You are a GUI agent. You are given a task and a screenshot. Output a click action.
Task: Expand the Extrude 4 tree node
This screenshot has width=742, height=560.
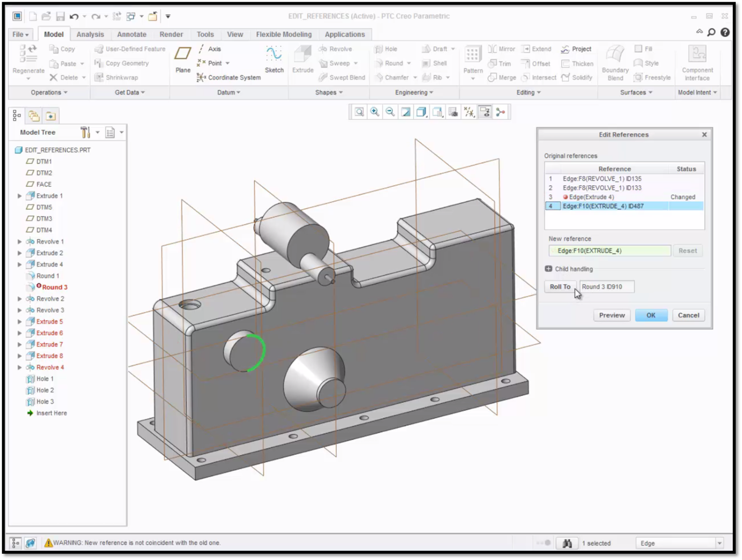pos(20,264)
